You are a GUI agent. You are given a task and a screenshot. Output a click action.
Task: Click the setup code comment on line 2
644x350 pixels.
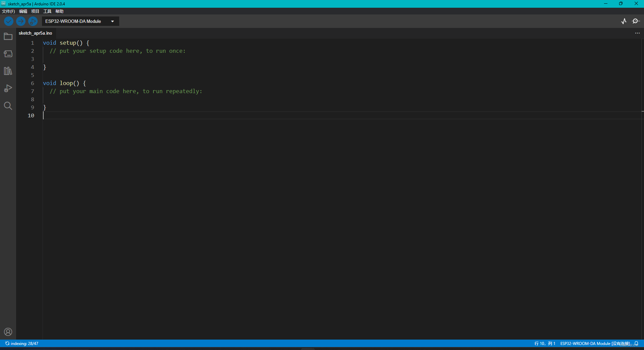(118, 51)
